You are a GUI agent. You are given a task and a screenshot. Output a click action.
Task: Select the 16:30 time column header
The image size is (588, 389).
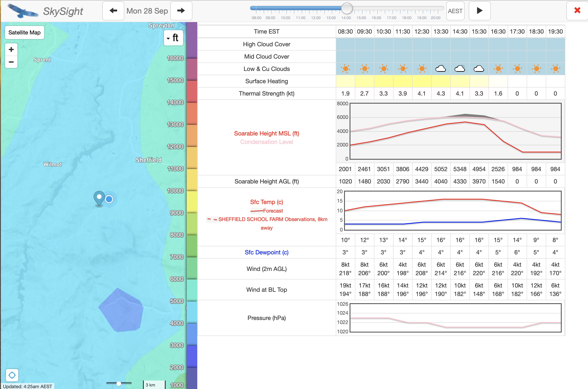[x=498, y=31]
